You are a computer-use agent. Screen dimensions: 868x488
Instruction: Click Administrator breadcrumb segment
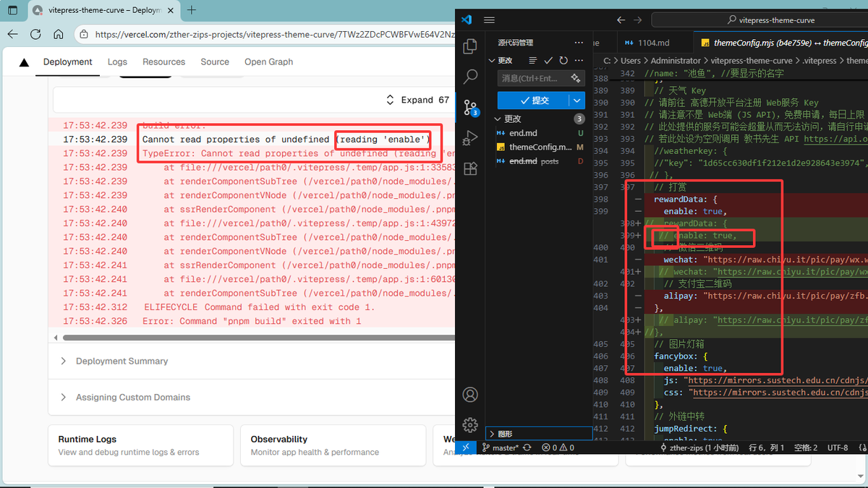pos(674,61)
